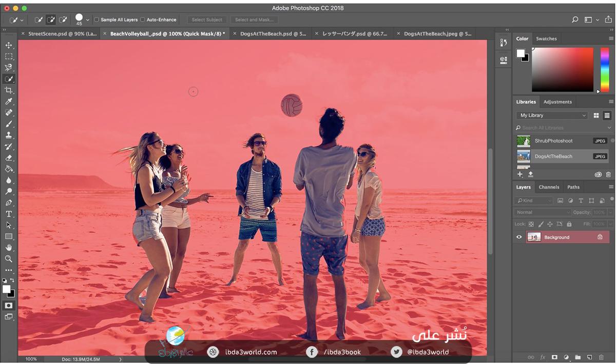Switch Libraries to grid view

596,115
